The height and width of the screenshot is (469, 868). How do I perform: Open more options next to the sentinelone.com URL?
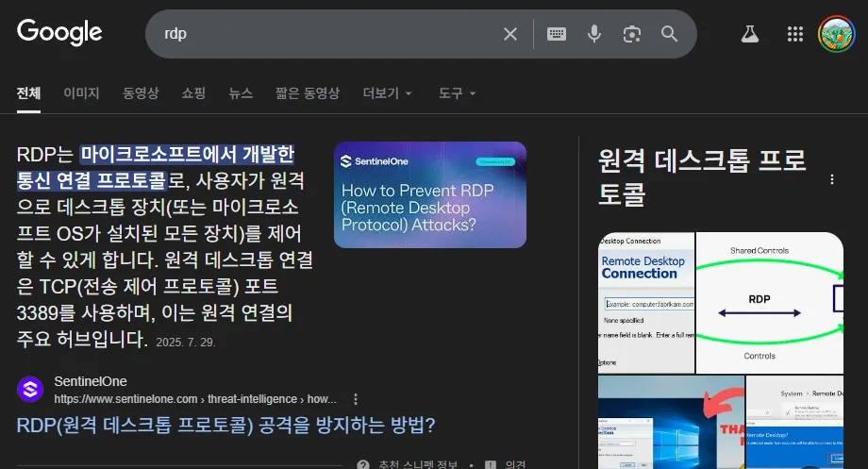pos(356,399)
